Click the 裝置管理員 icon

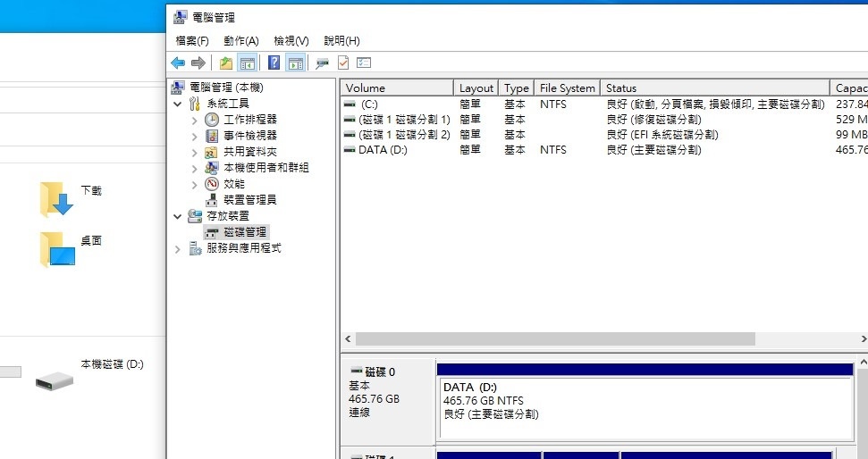click(x=212, y=200)
